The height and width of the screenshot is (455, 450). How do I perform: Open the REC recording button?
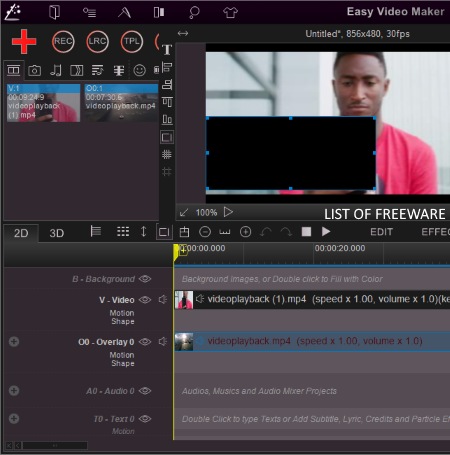click(63, 41)
